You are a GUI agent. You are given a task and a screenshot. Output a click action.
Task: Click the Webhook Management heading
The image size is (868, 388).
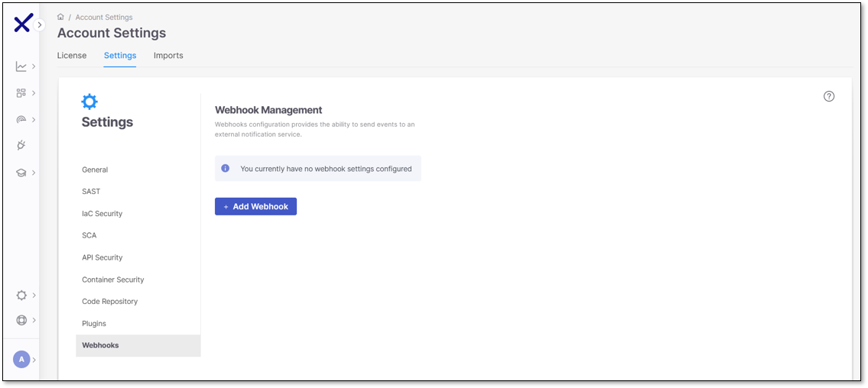pos(268,110)
